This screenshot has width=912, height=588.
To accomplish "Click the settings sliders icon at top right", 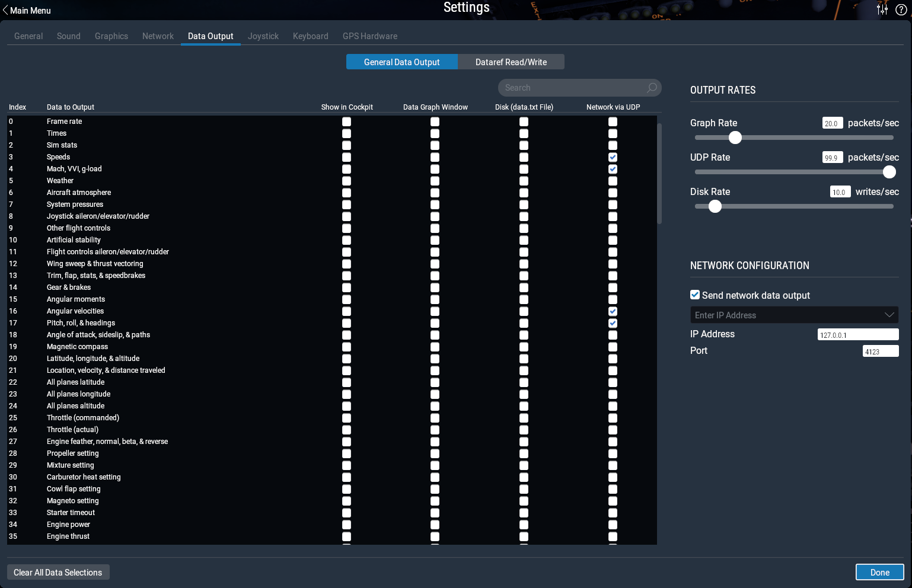I will pos(882,9).
